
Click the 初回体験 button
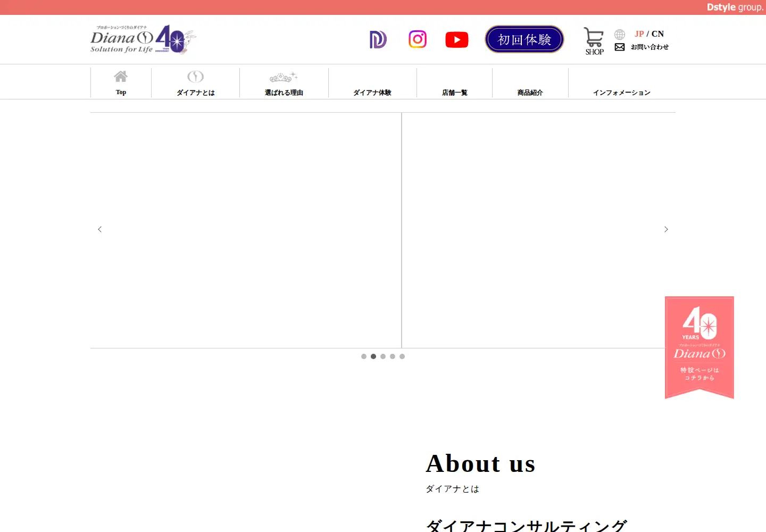coord(524,39)
